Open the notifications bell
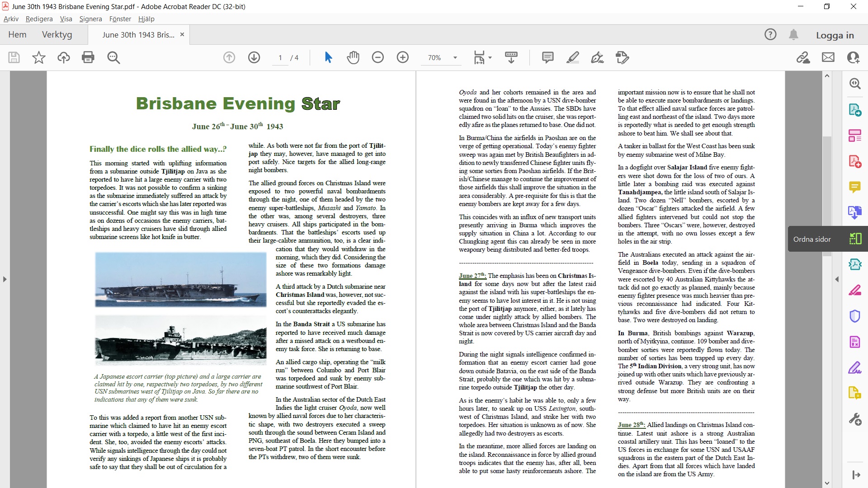Image resolution: width=868 pixels, height=488 pixels. click(x=793, y=35)
